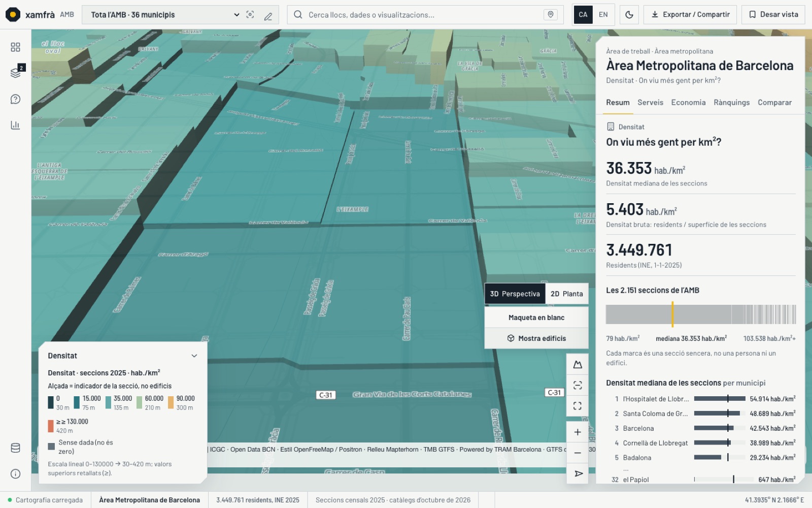This screenshot has width=812, height=508.
Task: Toggle Maqueta en blanc mode
Action: click(536, 317)
